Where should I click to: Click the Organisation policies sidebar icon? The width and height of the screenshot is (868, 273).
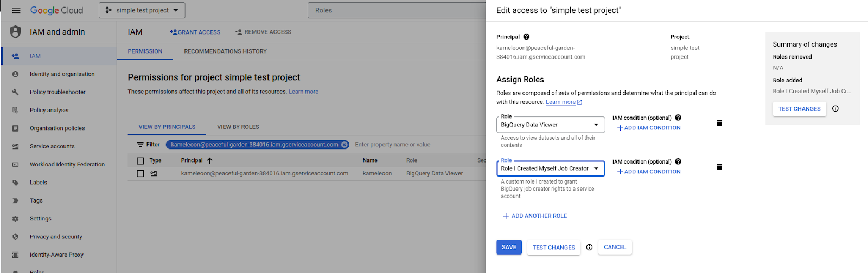click(x=15, y=128)
